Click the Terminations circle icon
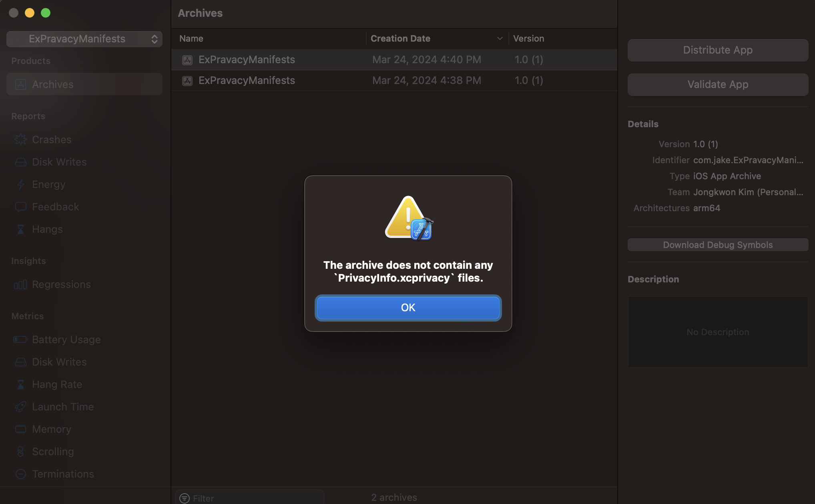815x504 pixels. pyautogui.click(x=20, y=474)
